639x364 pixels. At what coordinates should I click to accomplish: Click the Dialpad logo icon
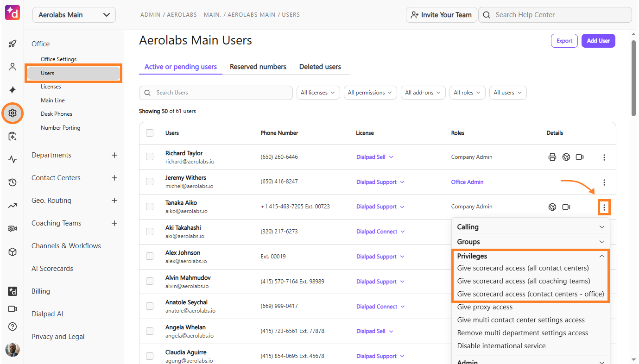tap(13, 13)
